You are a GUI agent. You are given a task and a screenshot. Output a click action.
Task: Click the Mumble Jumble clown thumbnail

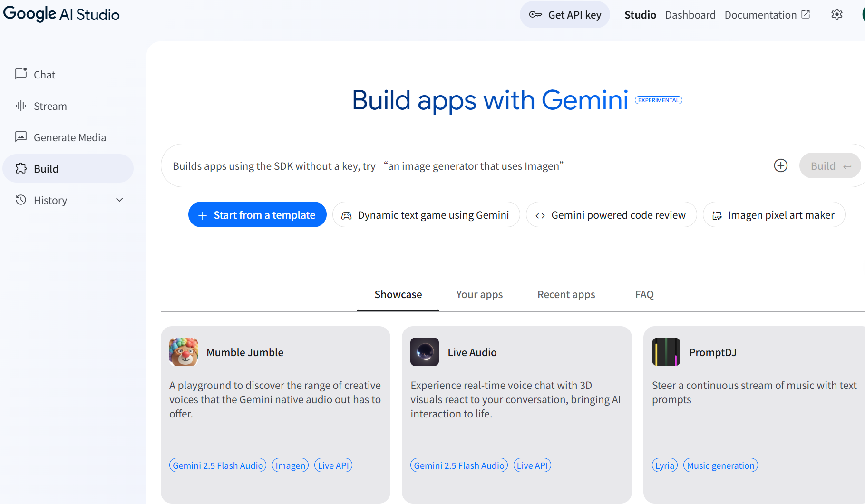pyautogui.click(x=184, y=352)
